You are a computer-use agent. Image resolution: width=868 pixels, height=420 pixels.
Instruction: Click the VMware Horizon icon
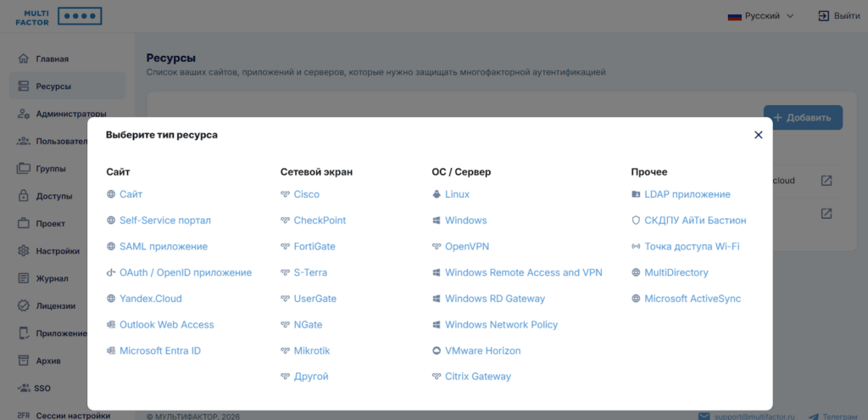click(437, 350)
